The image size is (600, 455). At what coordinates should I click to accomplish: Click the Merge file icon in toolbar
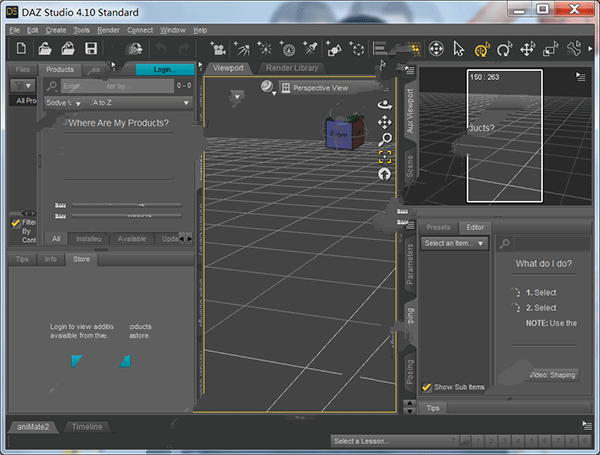68,49
